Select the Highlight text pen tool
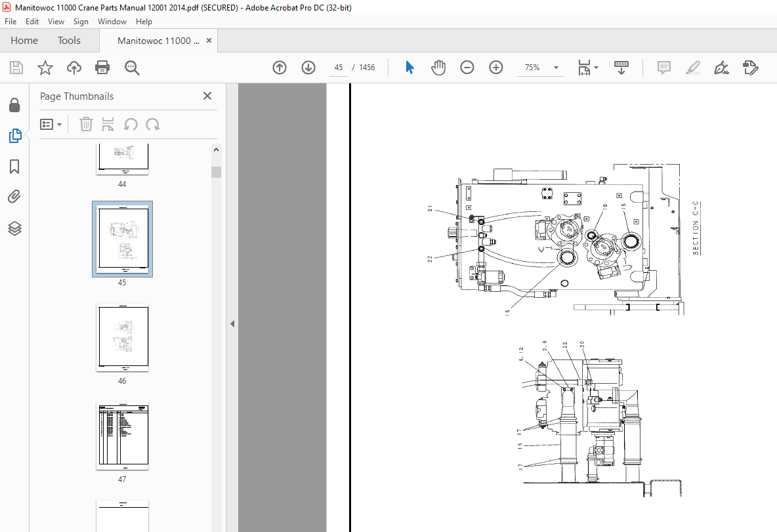777x532 pixels. (x=693, y=68)
